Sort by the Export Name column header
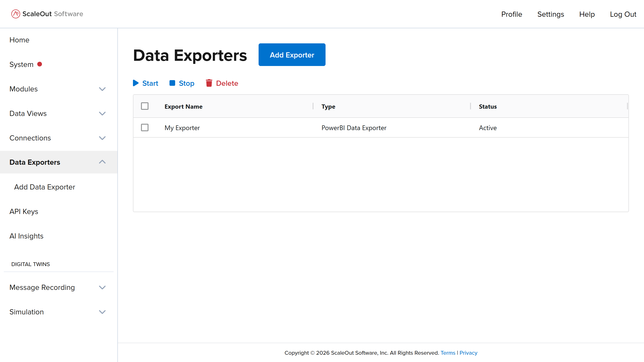Viewport: 644px width, 362px height. (x=183, y=107)
